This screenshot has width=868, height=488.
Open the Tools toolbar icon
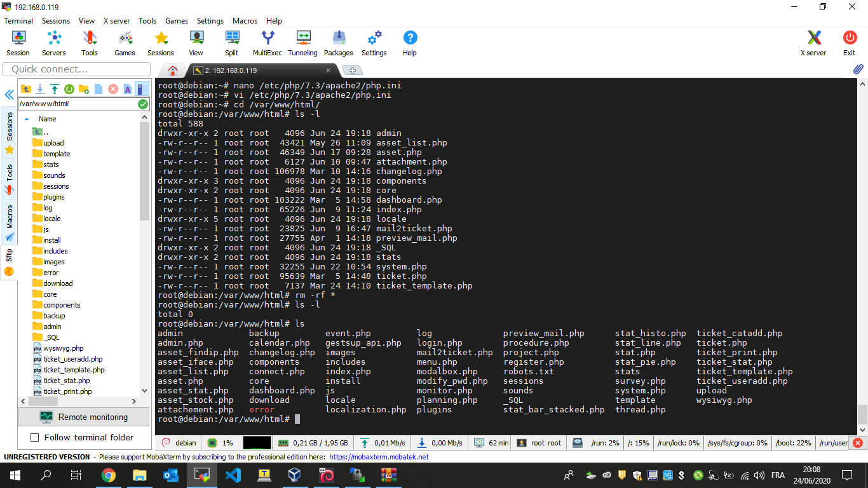(x=90, y=43)
